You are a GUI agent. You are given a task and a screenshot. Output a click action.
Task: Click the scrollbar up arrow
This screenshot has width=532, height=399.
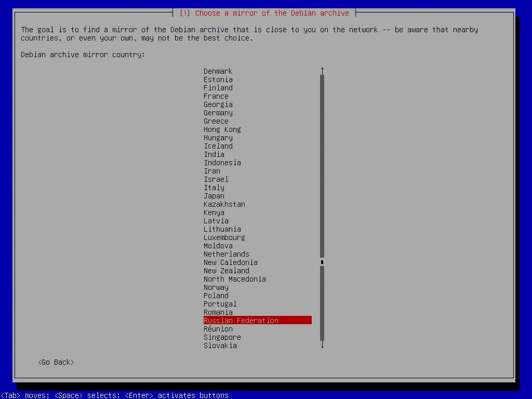[x=322, y=71]
